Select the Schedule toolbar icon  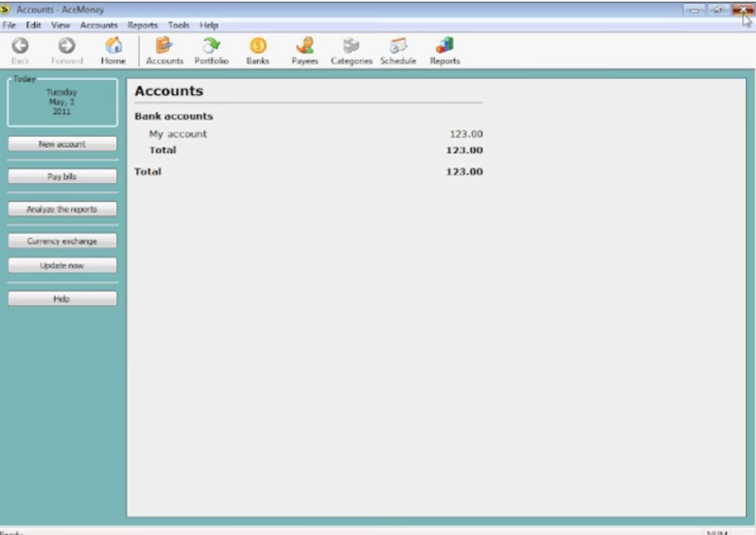pyautogui.click(x=398, y=50)
